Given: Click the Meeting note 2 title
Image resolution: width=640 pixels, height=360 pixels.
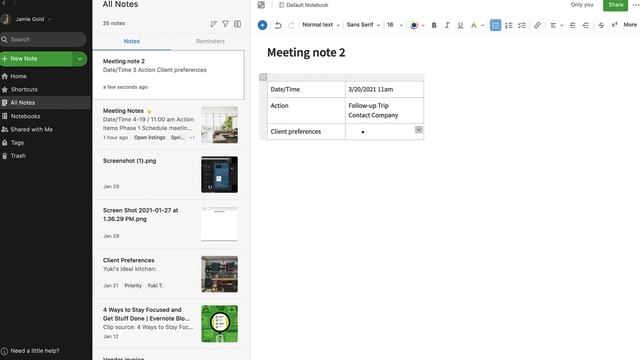Looking at the screenshot, I should point(306,53).
